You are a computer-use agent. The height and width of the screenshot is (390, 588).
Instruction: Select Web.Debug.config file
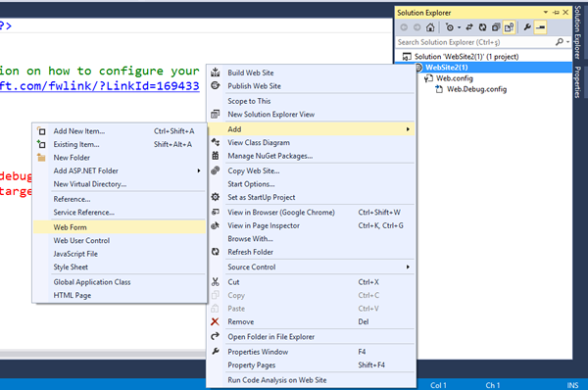click(x=476, y=89)
